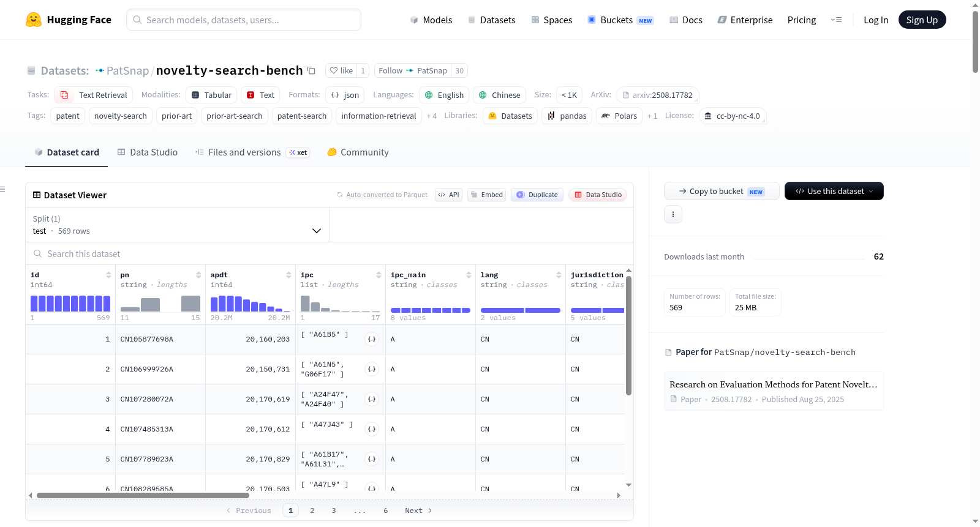The image size is (980, 527).
Task: Click the Hugging Face logo
Action: pos(34,20)
